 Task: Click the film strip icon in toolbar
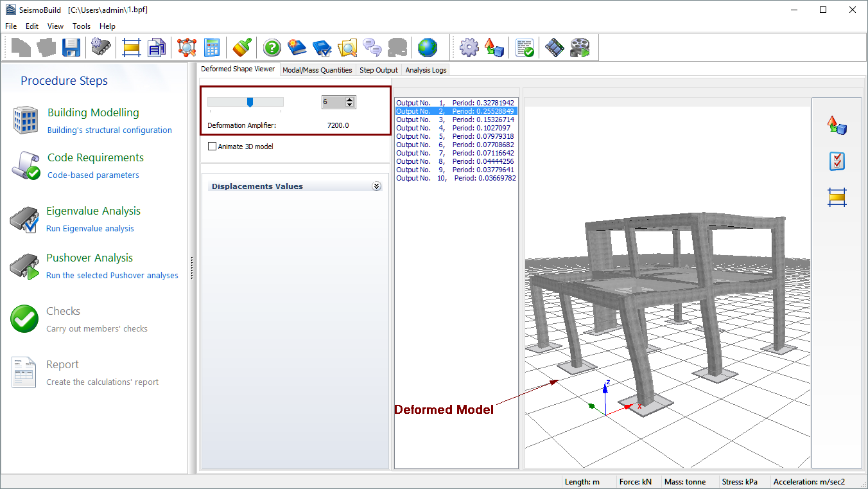[554, 48]
